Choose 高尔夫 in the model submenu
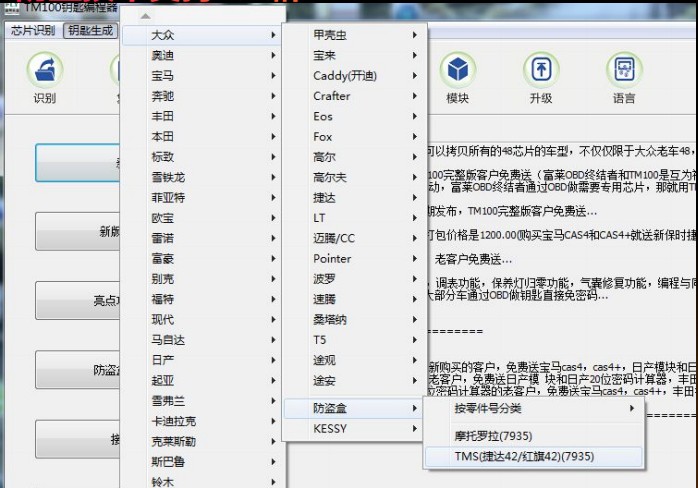 click(x=354, y=178)
